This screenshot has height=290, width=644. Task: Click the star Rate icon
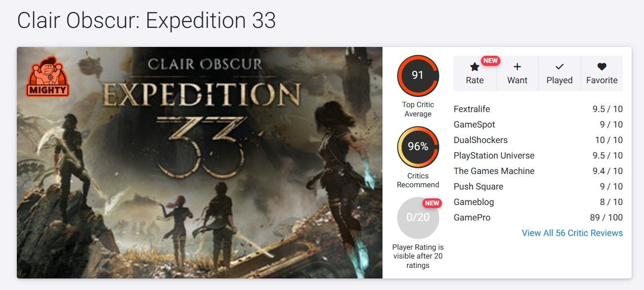pyautogui.click(x=475, y=67)
